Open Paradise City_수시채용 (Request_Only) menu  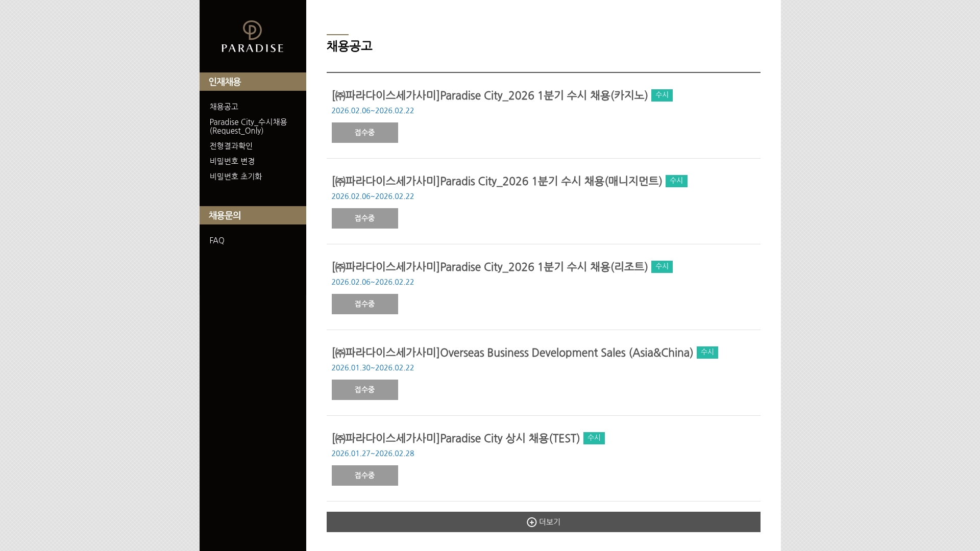[248, 127]
